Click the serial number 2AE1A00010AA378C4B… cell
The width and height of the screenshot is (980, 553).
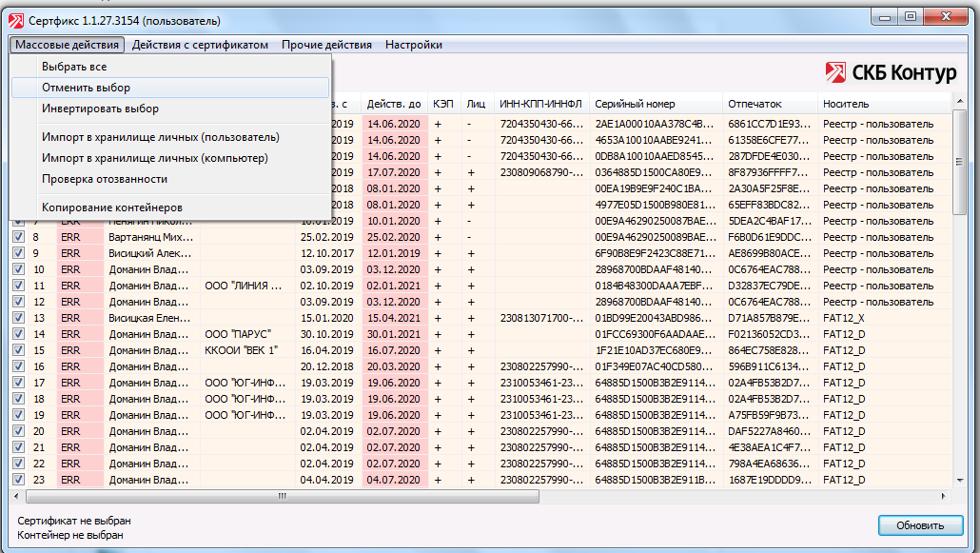coord(657,124)
